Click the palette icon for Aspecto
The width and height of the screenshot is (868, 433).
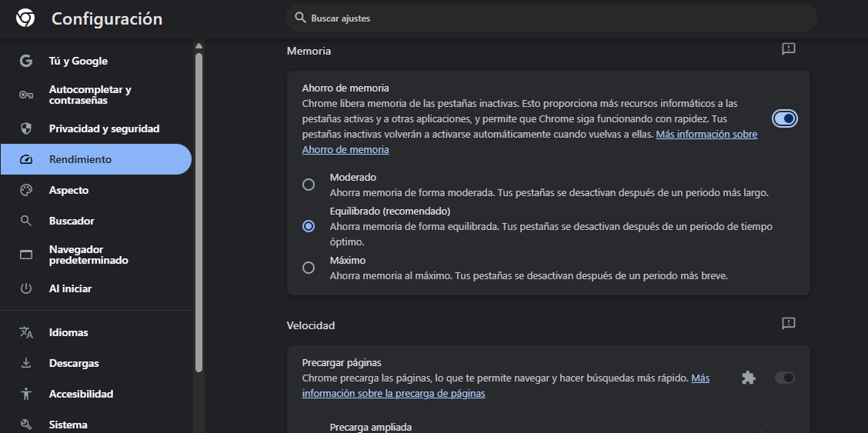(26, 190)
